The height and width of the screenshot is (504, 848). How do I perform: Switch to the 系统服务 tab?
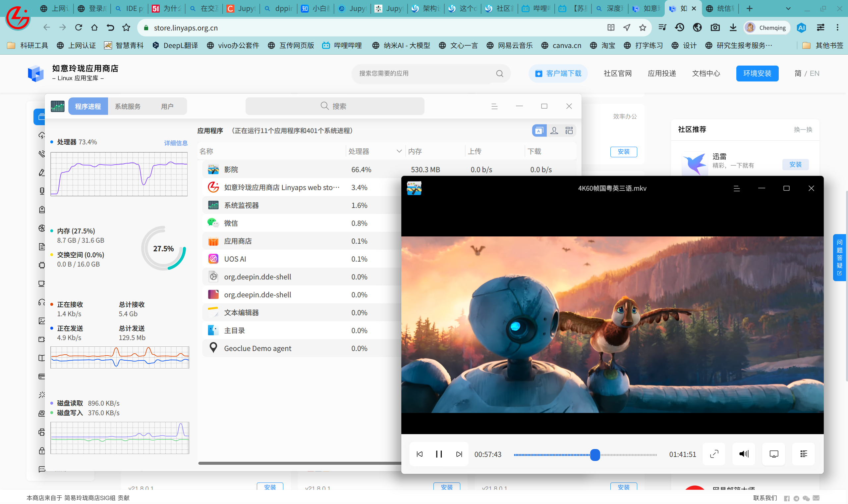[x=128, y=106]
